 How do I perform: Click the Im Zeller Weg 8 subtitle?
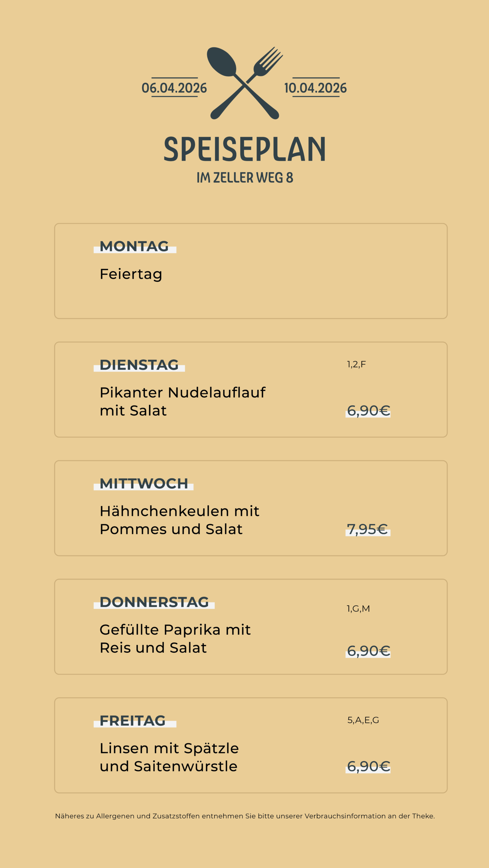(x=245, y=178)
